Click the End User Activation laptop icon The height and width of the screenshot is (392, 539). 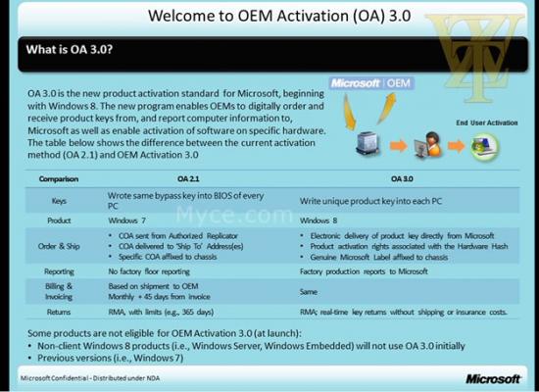click(x=485, y=147)
